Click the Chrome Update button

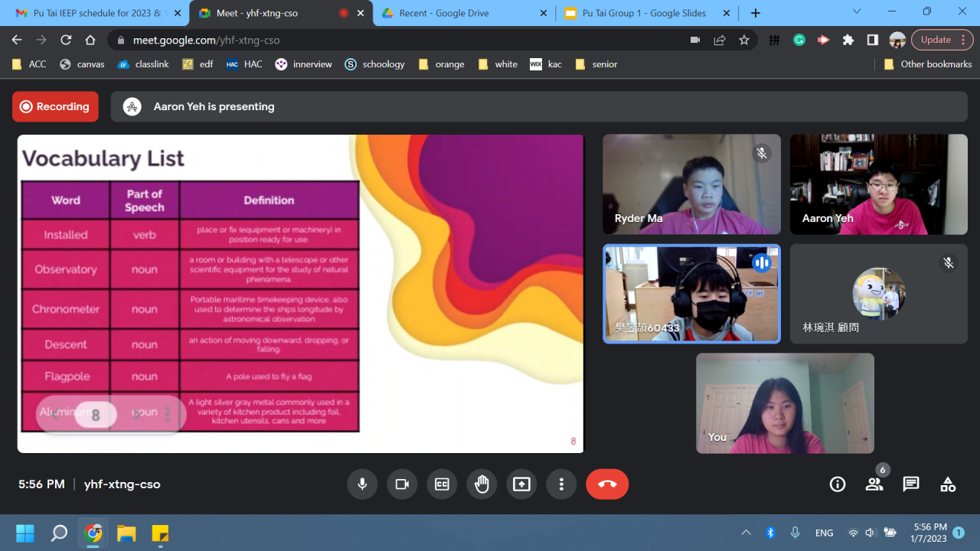936,41
